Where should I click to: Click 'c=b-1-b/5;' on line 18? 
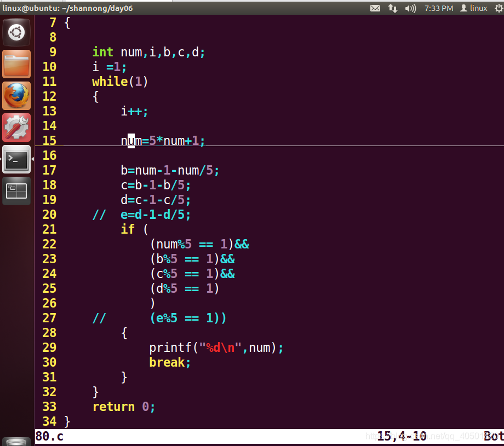156,186
